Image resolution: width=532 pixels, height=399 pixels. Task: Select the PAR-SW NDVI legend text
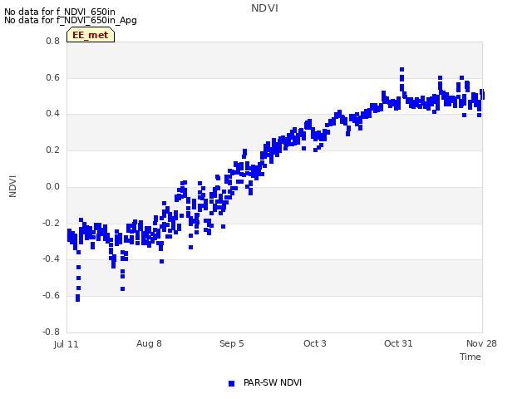click(x=273, y=382)
